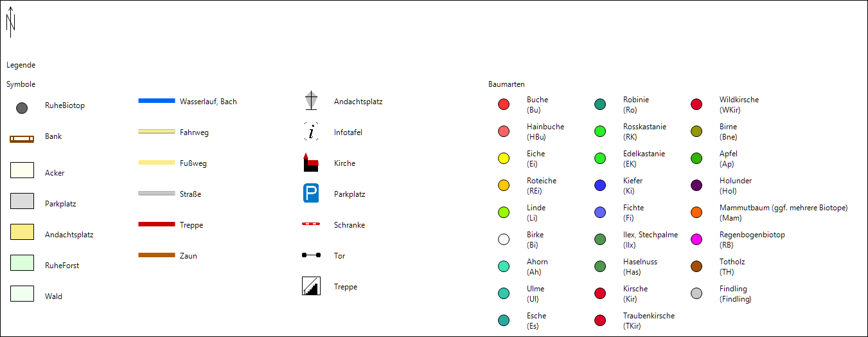Screen dimensions: 868x337
Task: Click the orange Mammutbaum (Mam) dot
Action: click(x=696, y=212)
